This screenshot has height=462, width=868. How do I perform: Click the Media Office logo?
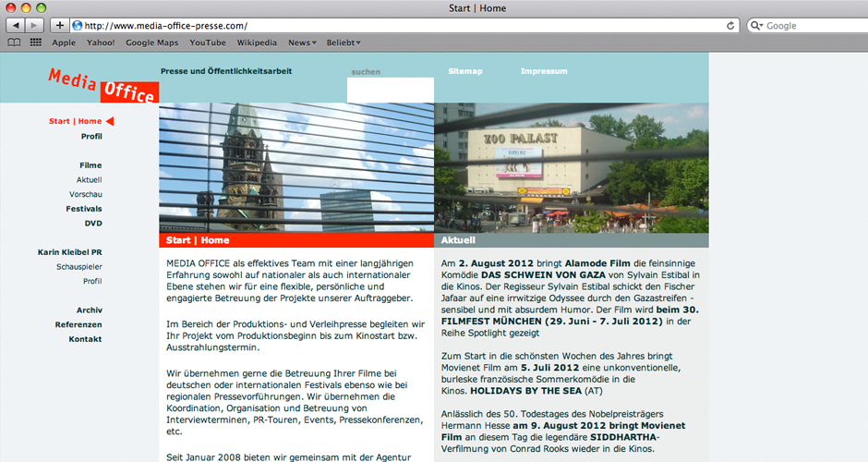[103, 86]
